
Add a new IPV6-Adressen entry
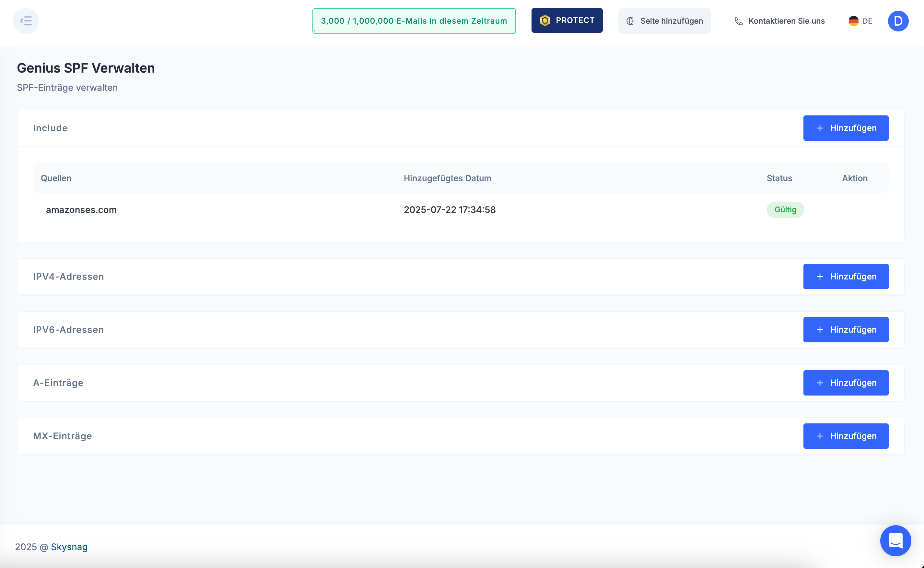tap(846, 330)
